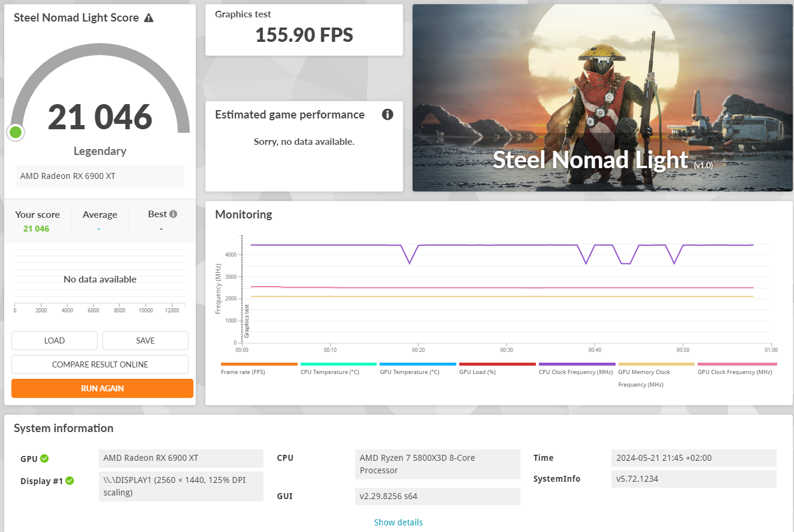Click the green score indicator dot on the gauge

coord(16,132)
